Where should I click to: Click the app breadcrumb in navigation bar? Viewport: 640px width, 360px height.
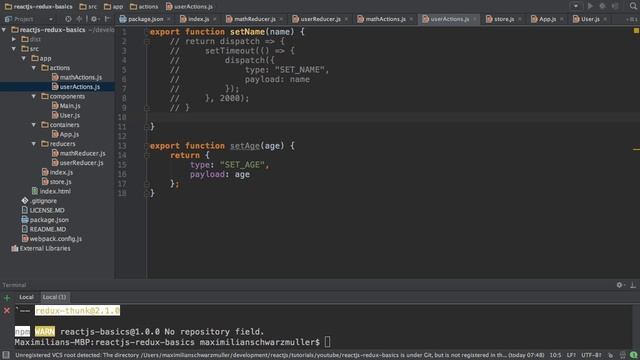tap(113, 7)
